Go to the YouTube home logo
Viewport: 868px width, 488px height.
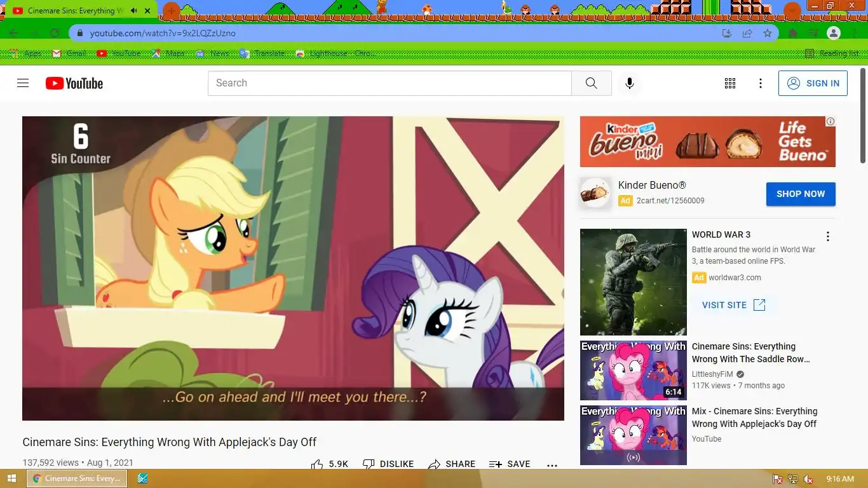[x=74, y=83]
